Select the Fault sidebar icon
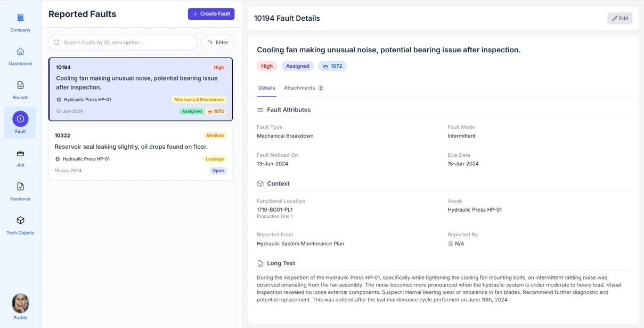This screenshot has width=644, height=328. tap(20, 119)
